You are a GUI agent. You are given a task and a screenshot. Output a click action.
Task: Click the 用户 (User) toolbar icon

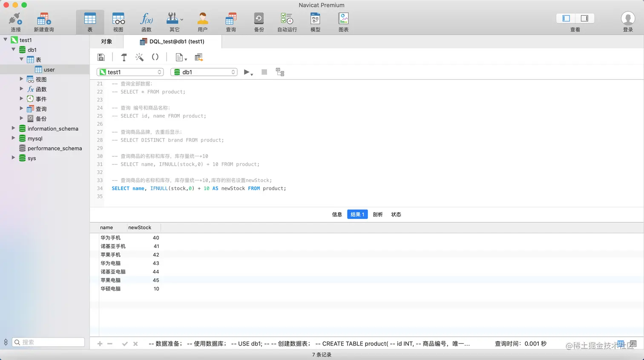203,22
